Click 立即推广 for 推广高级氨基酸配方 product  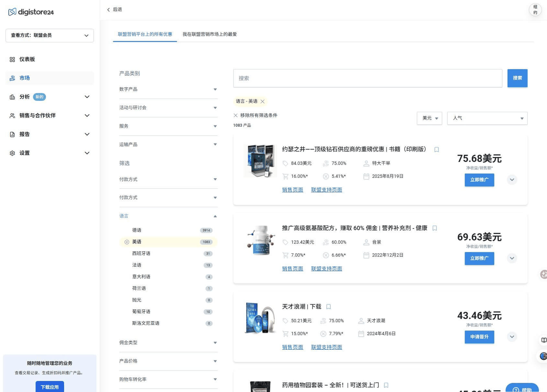pos(479,258)
